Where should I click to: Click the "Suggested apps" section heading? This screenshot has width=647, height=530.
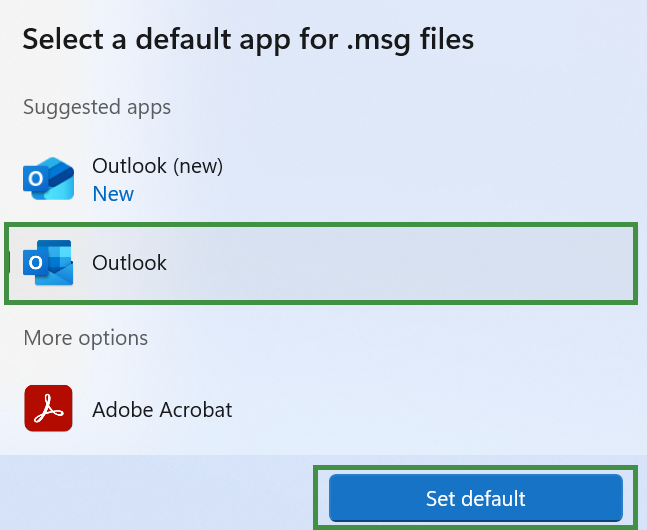[97, 106]
